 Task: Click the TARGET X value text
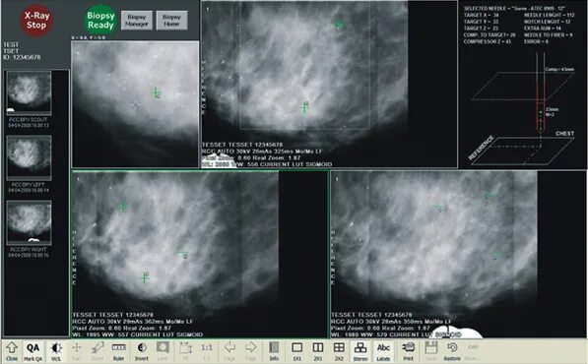point(481,15)
